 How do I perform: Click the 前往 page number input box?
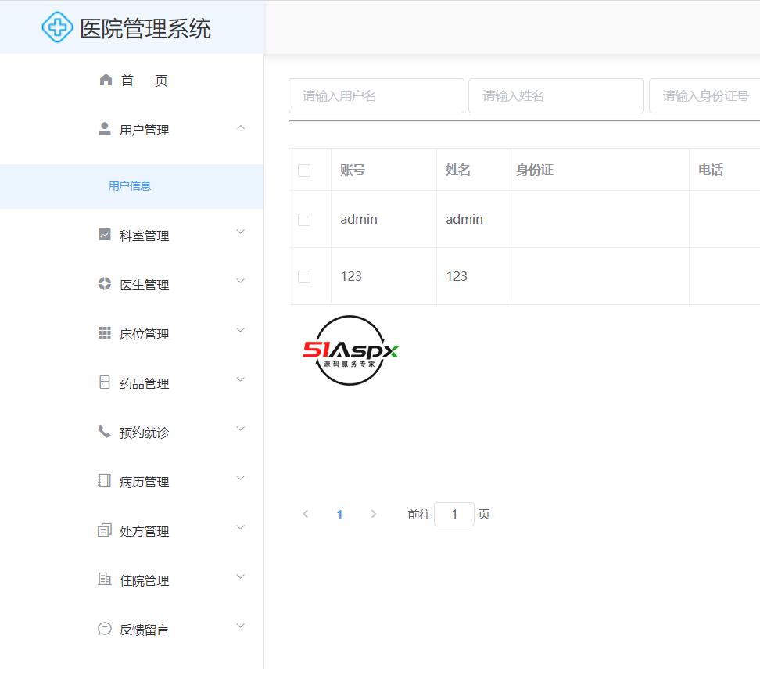point(454,515)
